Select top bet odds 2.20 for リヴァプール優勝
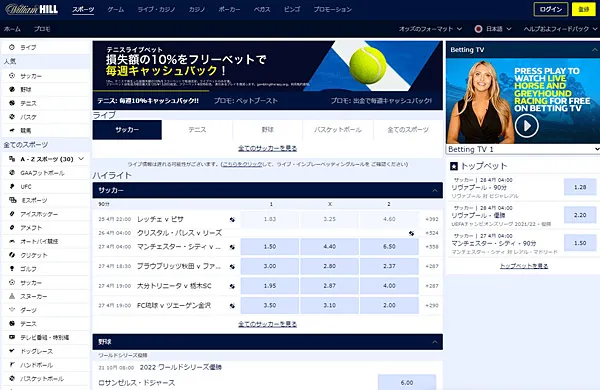600x390 pixels. tap(580, 215)
